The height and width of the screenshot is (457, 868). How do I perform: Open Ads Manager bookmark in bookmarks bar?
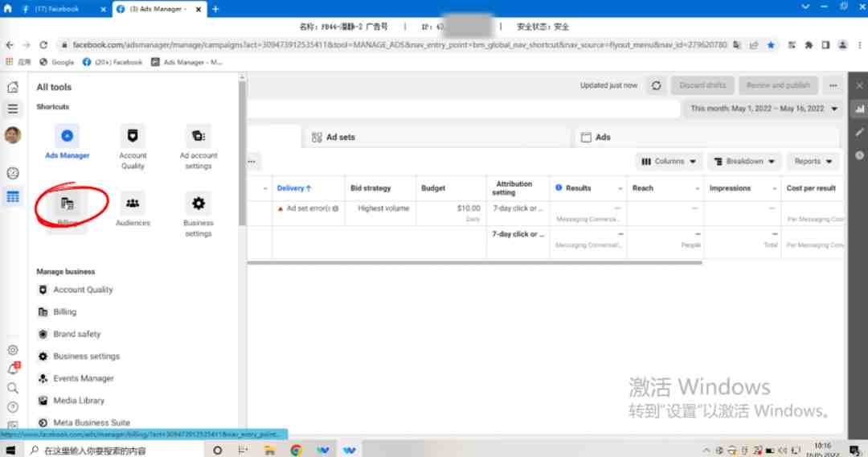[186, 62]
